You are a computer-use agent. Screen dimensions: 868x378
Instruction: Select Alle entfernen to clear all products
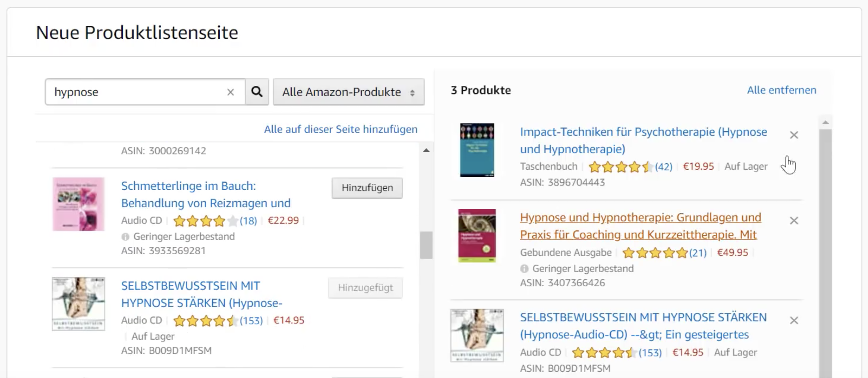click(781, 90)
